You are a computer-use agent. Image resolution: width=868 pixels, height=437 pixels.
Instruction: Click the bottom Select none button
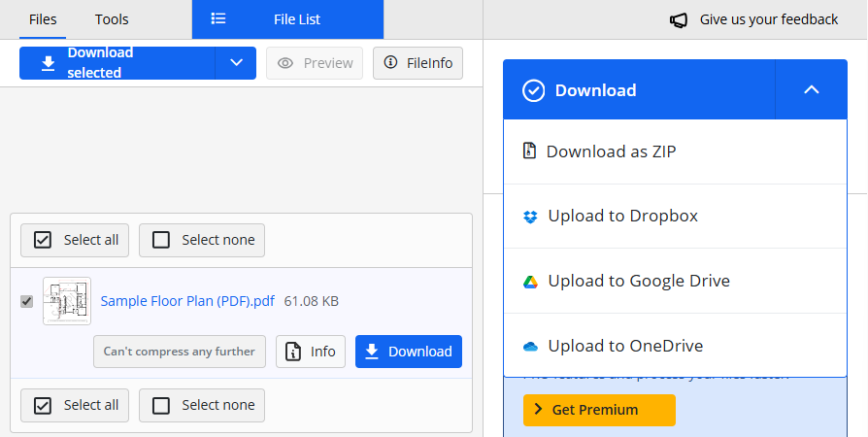click(202, 405)
